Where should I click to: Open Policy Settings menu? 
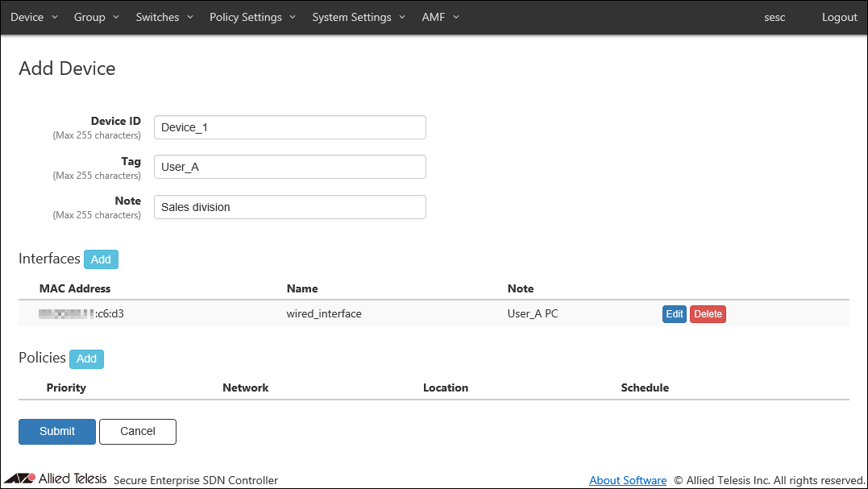[252, 17]
